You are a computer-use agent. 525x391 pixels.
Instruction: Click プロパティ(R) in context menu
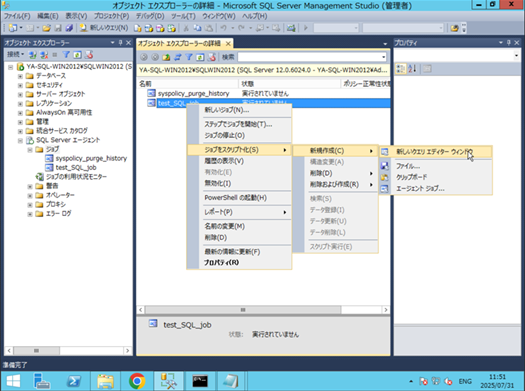(x=239, y=262)
